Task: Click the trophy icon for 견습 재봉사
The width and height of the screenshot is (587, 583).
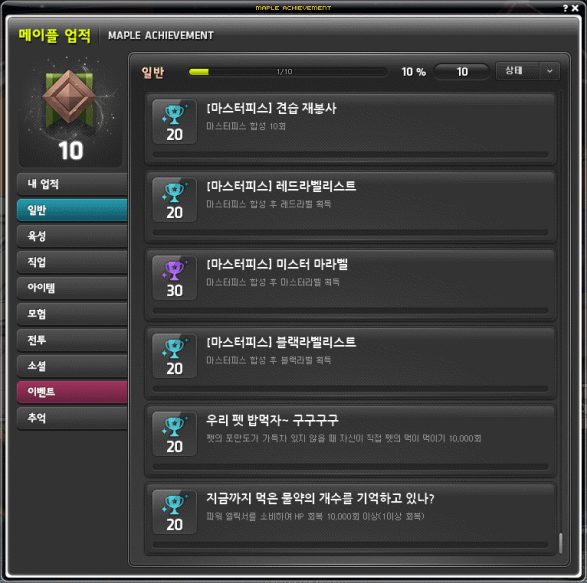Action: (174, 114)
